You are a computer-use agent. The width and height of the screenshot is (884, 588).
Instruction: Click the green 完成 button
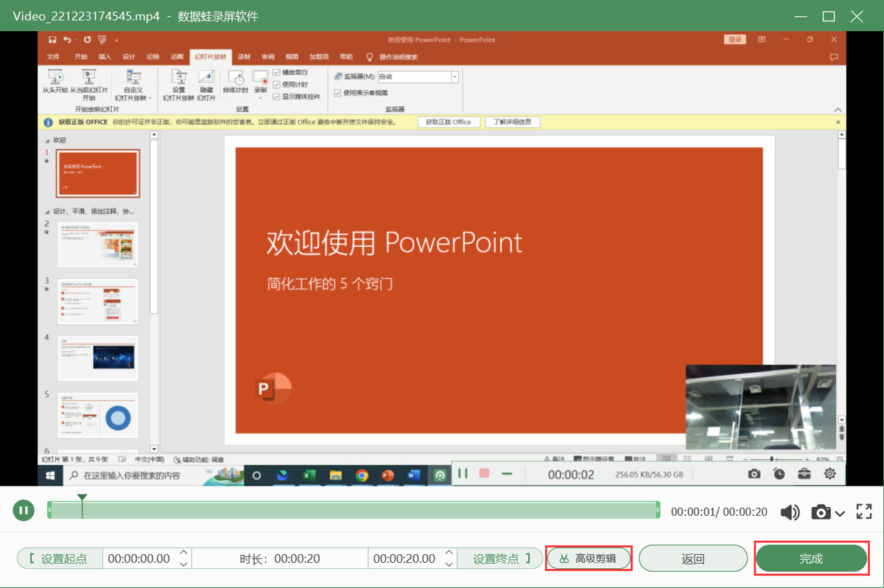pos(811,559)
